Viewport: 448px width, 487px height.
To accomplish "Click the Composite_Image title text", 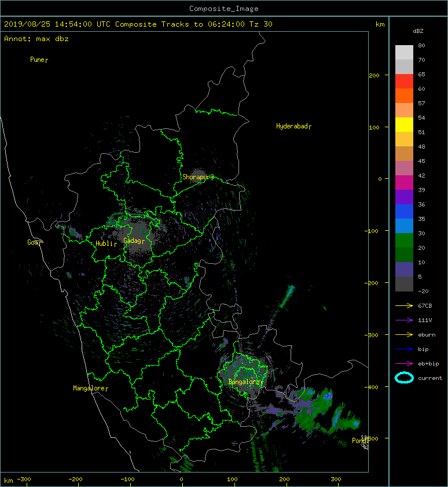I will [x=224, y=9].
